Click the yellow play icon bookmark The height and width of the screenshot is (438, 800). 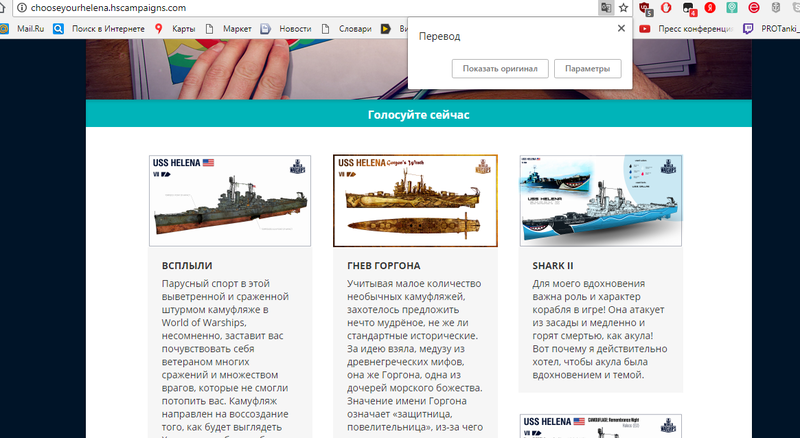point(386,29)
